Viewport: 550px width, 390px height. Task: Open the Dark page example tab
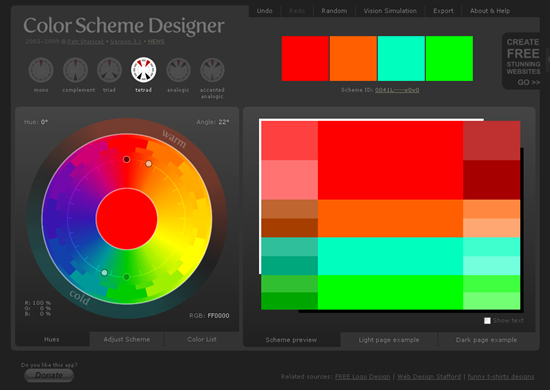486,339
